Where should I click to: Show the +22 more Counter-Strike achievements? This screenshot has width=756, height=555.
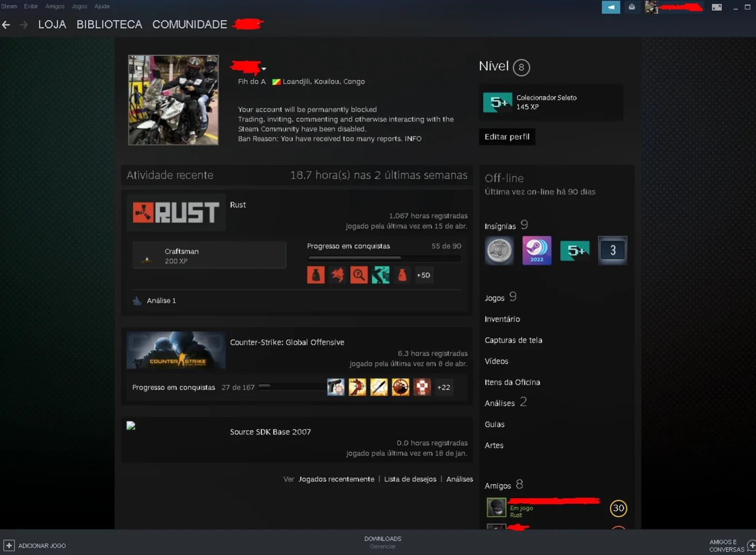click(444, 387)
